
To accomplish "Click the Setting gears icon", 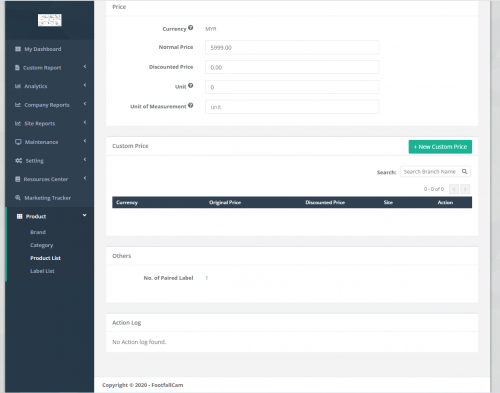I will (x=18, y=161).
